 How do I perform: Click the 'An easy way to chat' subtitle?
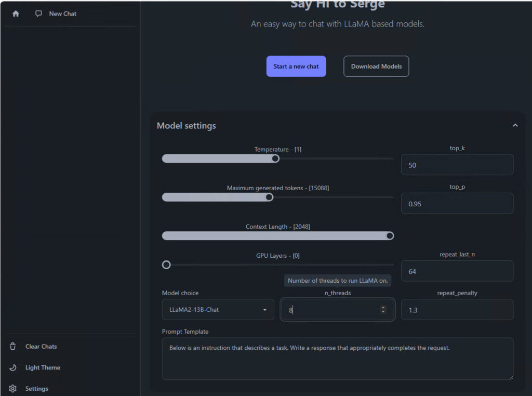point(338,24)
